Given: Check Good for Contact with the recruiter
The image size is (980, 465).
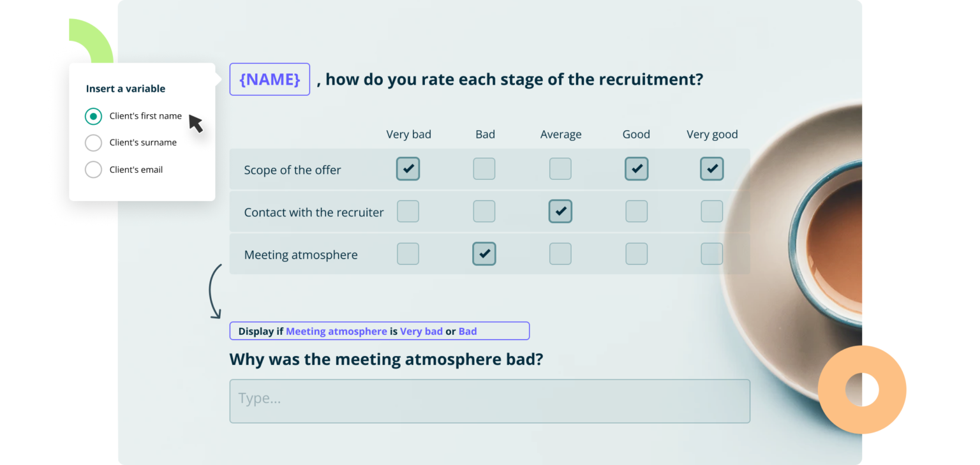Looking at the screenshot, I should [636, 211].
